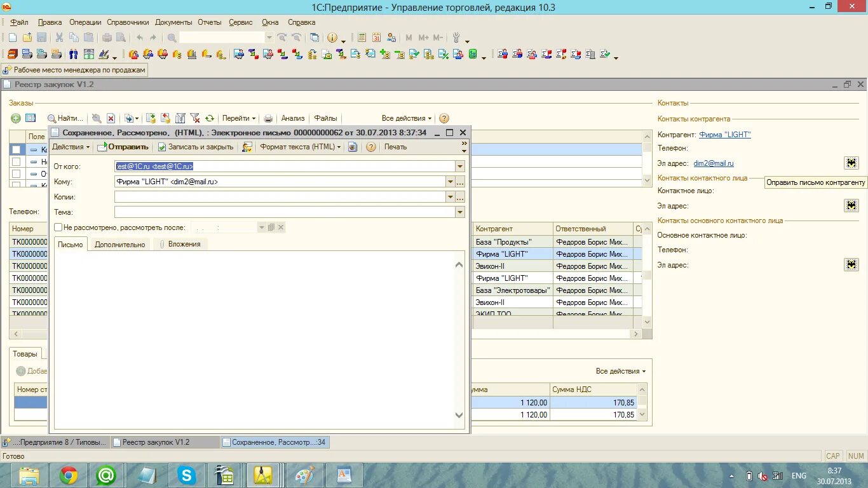This screenshot has width=868, height=488.
Task: Open the Mail.ru agent taskbar icon
Action: click(106, 475)
